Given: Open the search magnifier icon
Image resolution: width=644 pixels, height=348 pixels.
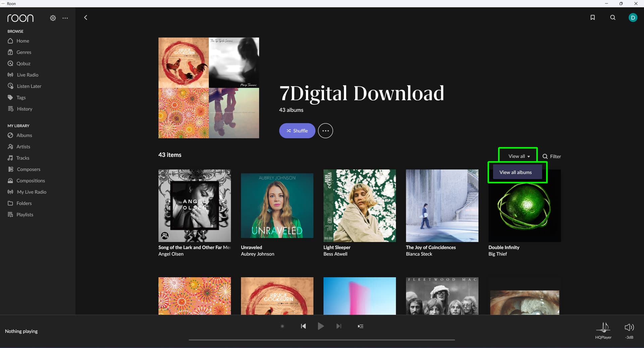Looking at the screenshot, I should click(x=612, y=17).
